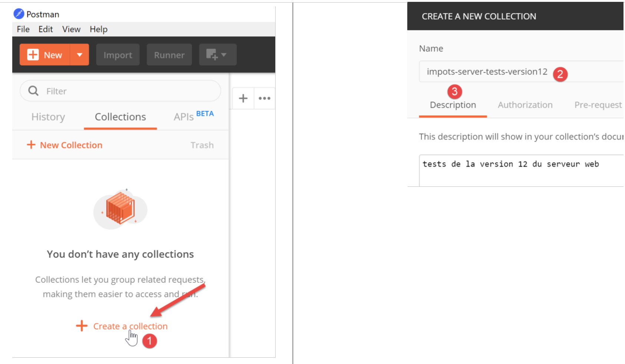Open the new window icon dropdown

217,55
